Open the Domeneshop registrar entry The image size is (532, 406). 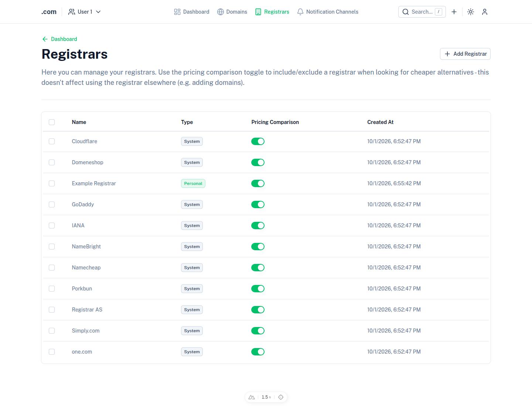tap(88, 162)
